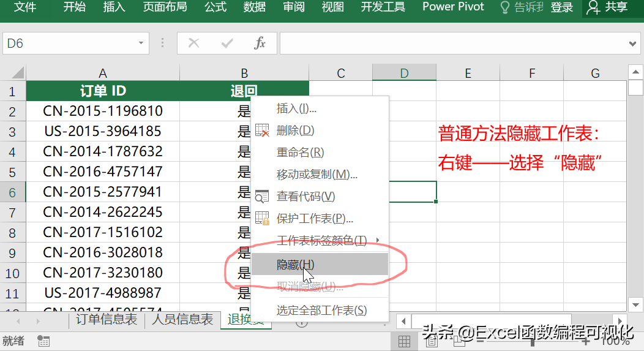Choose 工作表标签颜色(T) from context menu
This screenshot has width=644, height=351.
tap(320, 240)
